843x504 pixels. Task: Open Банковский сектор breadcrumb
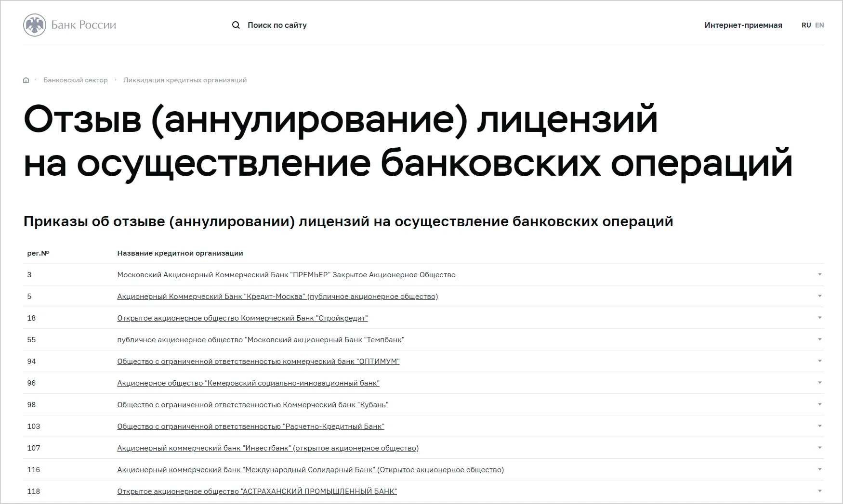pos(76,80)
